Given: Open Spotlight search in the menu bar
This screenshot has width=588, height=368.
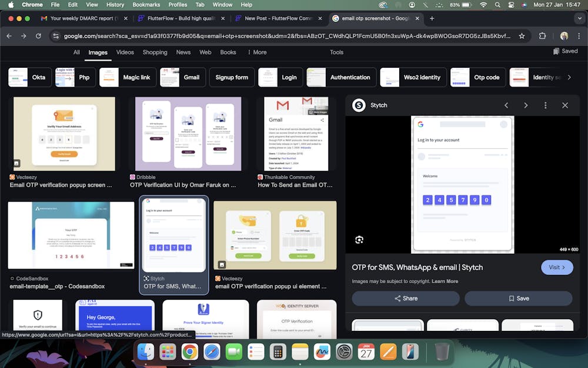Looking at the screenshot, I should (497, 5).
